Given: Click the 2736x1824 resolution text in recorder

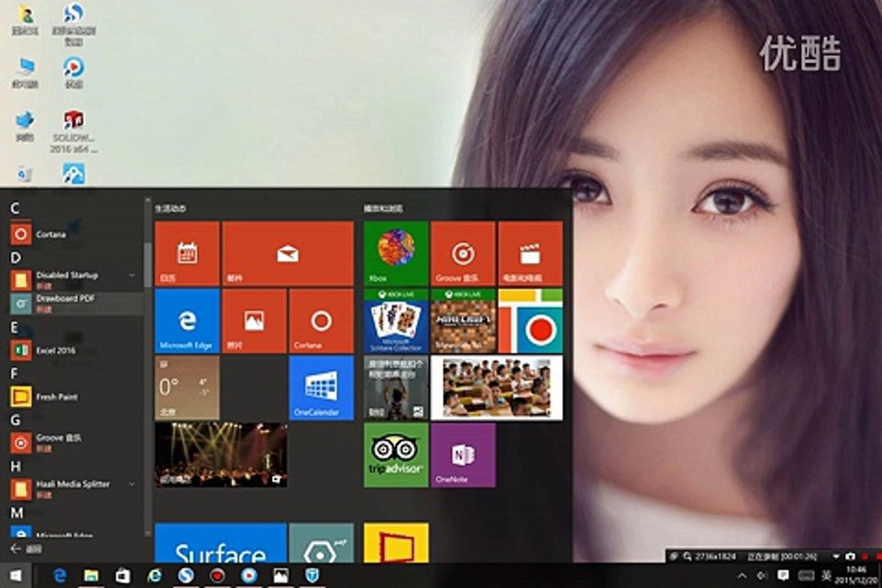Looking at the screenshot, I should [x=715, y=556].
